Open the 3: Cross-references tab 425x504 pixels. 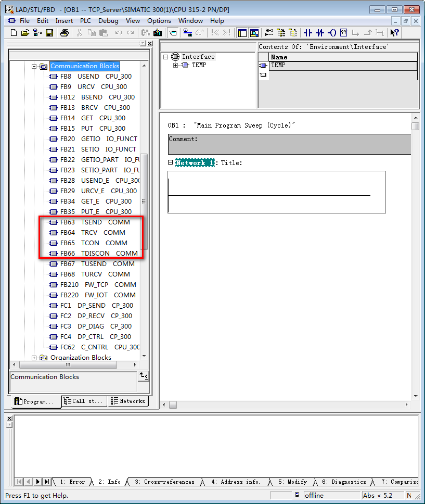coord(165,482)
